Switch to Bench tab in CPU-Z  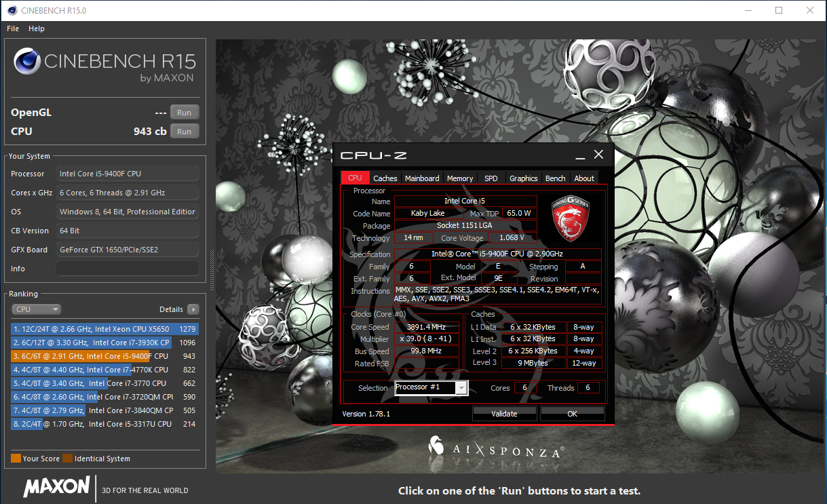[x=556, y=178]
